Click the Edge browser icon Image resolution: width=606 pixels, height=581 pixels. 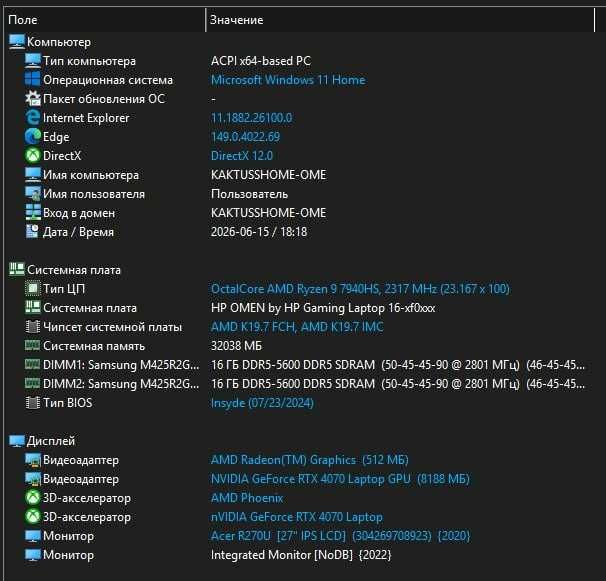click(33, 136)
